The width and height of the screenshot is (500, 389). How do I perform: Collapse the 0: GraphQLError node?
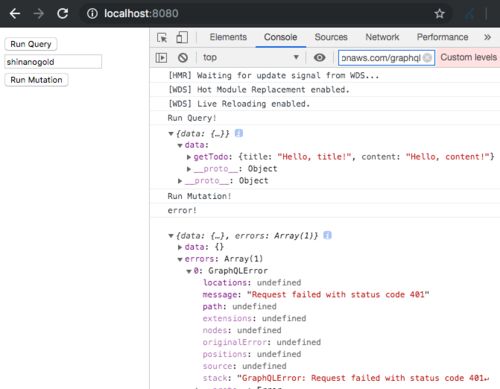[x=189, y=271]
